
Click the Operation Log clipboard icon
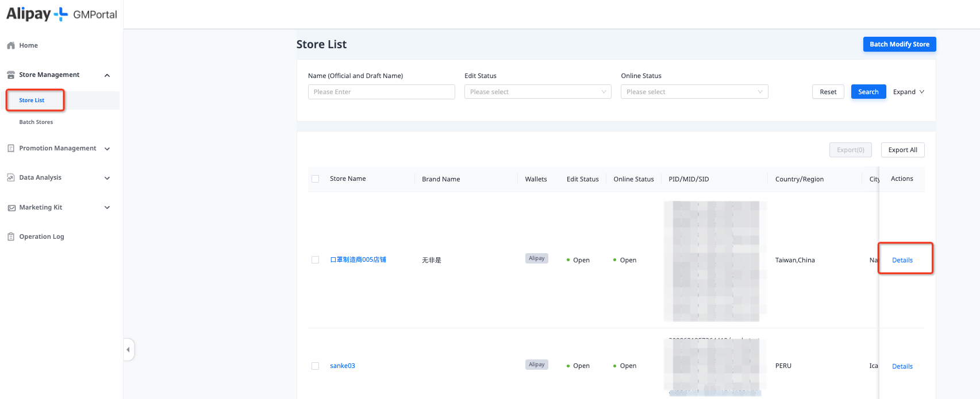click(x=11, y=237)
